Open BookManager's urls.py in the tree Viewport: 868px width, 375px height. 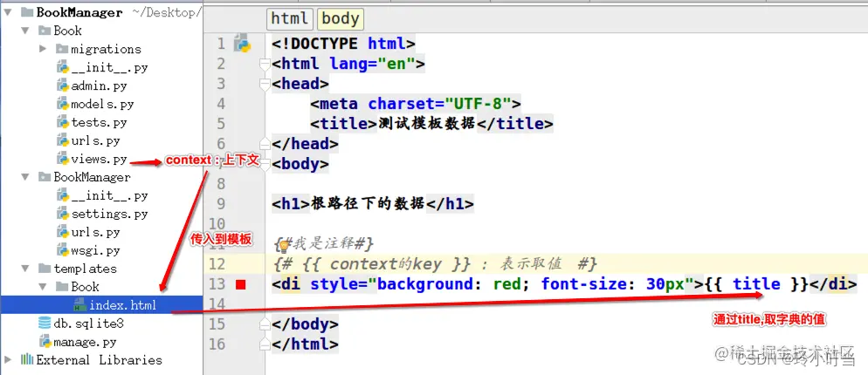point(96,232)
